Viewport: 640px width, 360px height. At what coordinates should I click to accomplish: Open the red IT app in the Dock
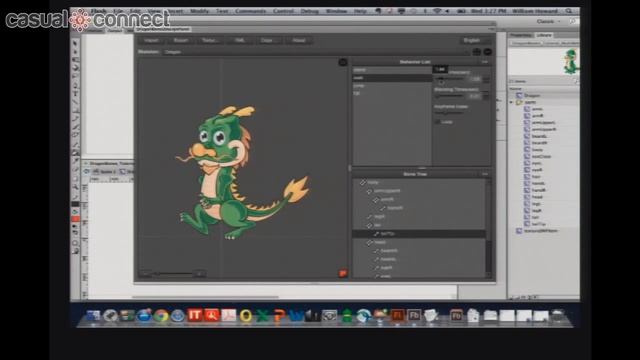click(195, 315)
